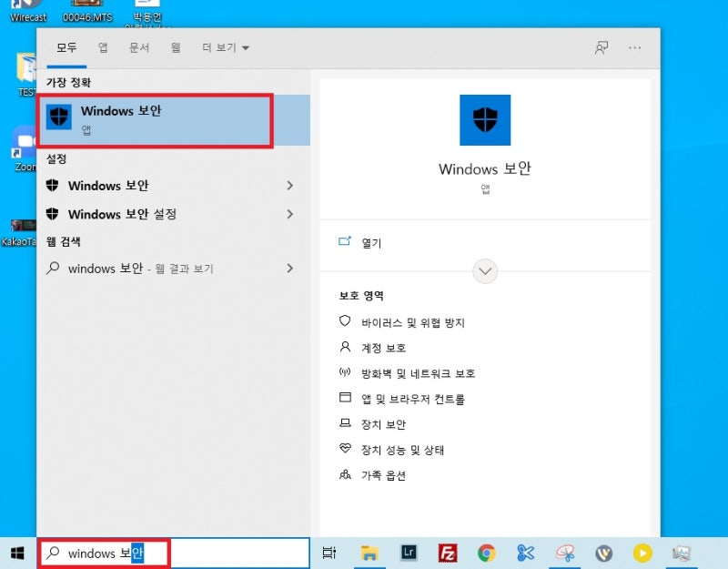Click the account protection person icon
This screenshot has height=569, width=728.
(345, 346)
